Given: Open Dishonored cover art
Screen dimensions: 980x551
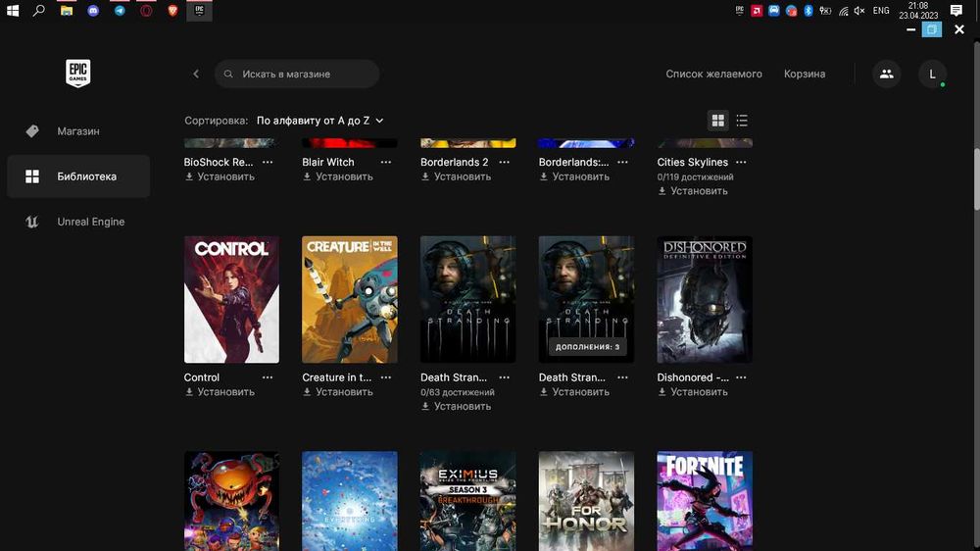Looking at the screenshot, I should [x=705, y=299].
